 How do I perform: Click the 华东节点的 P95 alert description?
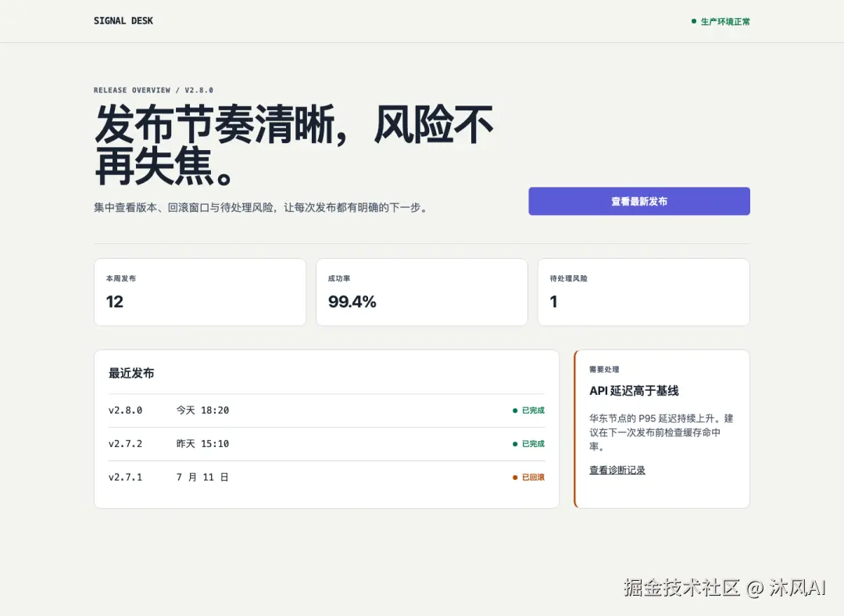coord(661,432)
